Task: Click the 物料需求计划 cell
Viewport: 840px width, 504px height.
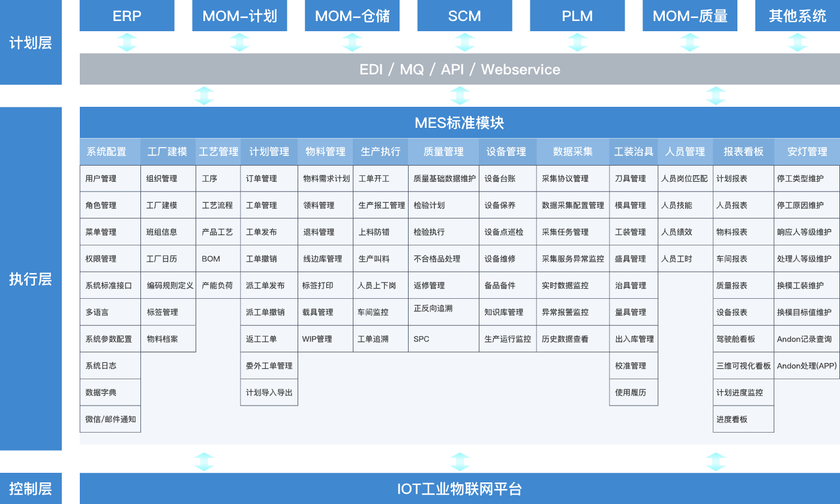Action: [325, 179]
